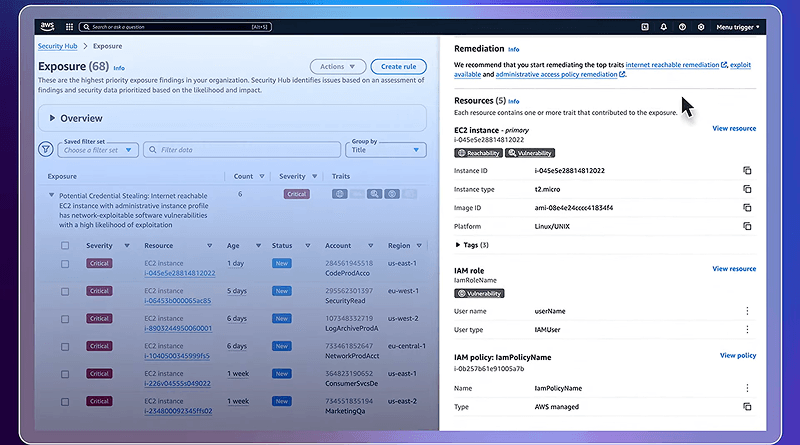Screen dimensions: 800x445
Task: Sort by the Status column
Action: coord(308,245)
